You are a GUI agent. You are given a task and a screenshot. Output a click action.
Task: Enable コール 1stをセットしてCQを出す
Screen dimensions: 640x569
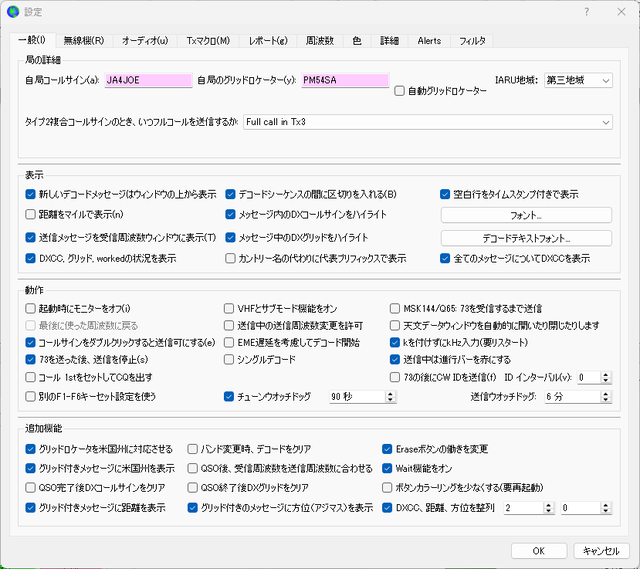pos(30,377)
